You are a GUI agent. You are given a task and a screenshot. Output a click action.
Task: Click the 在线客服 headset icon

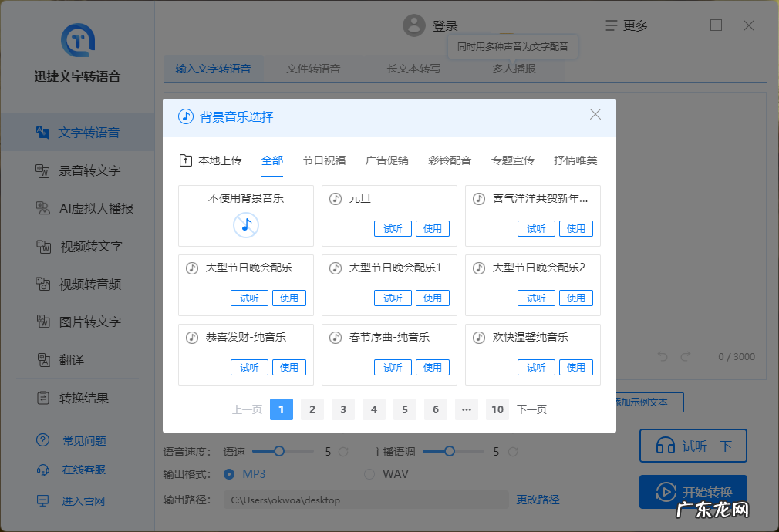pos(43,470)
